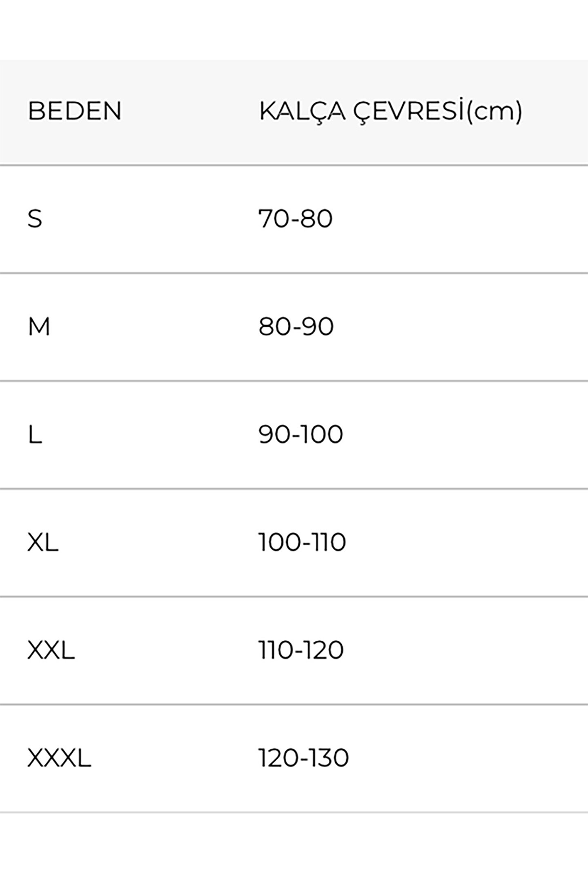Screen dimensions: 588x882
Task: Select the XL size label
Action: click(43, 543)
